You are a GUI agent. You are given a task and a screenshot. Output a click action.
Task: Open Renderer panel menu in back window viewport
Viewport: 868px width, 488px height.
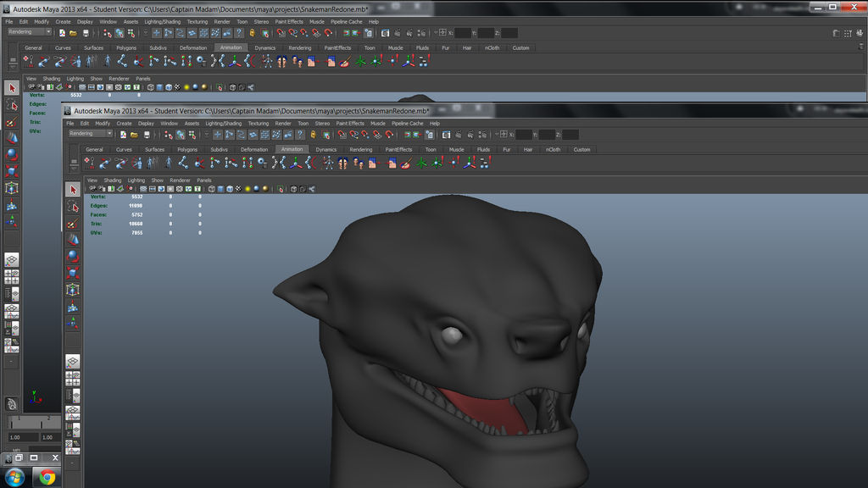[119, 79]
